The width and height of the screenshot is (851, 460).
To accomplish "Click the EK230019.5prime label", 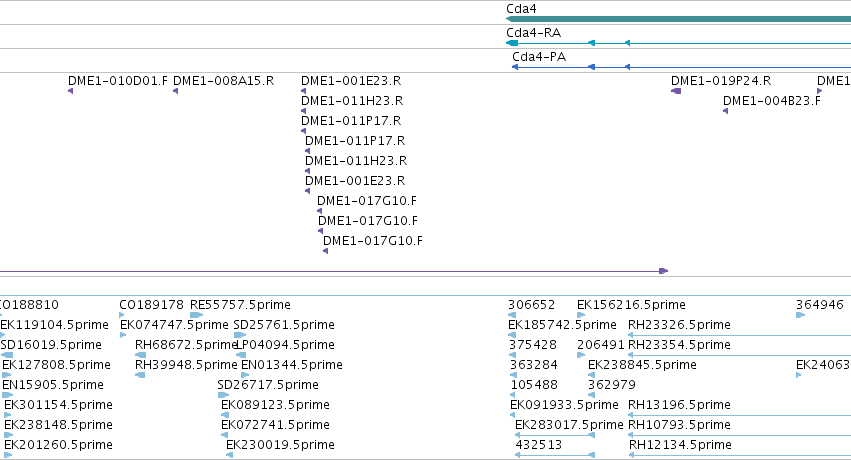I will (280, 445).
